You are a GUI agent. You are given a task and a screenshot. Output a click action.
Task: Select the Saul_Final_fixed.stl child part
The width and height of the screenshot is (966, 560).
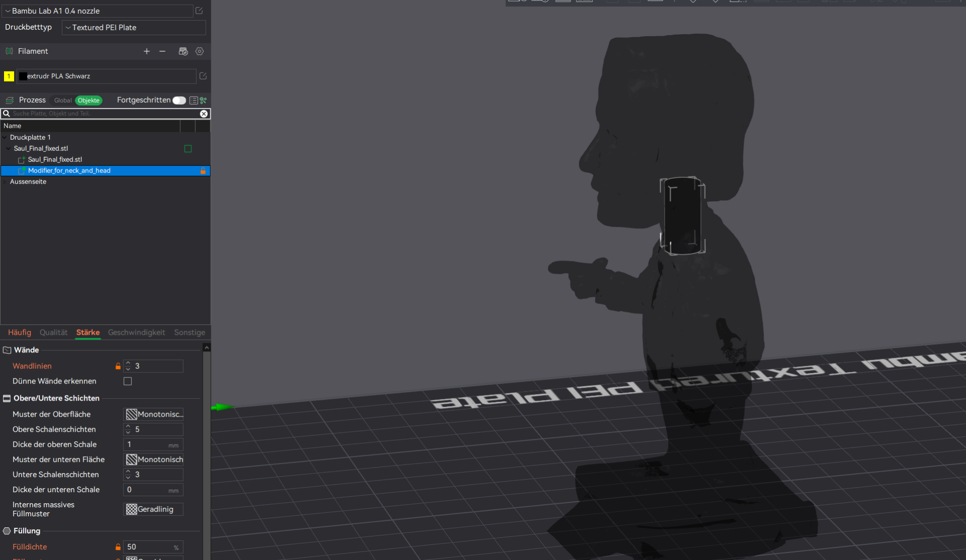click(x=55, y=159)
